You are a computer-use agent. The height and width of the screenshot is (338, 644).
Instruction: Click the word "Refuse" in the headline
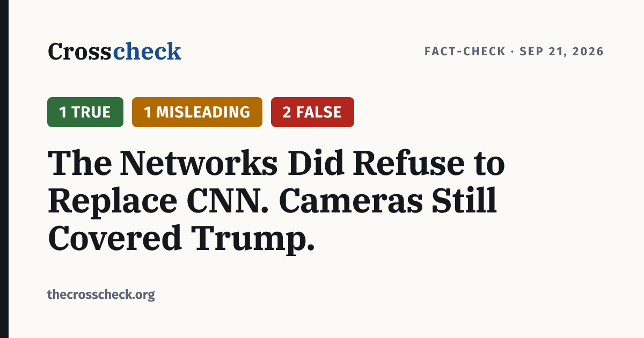pyautogui.click(x=406, y=163)
